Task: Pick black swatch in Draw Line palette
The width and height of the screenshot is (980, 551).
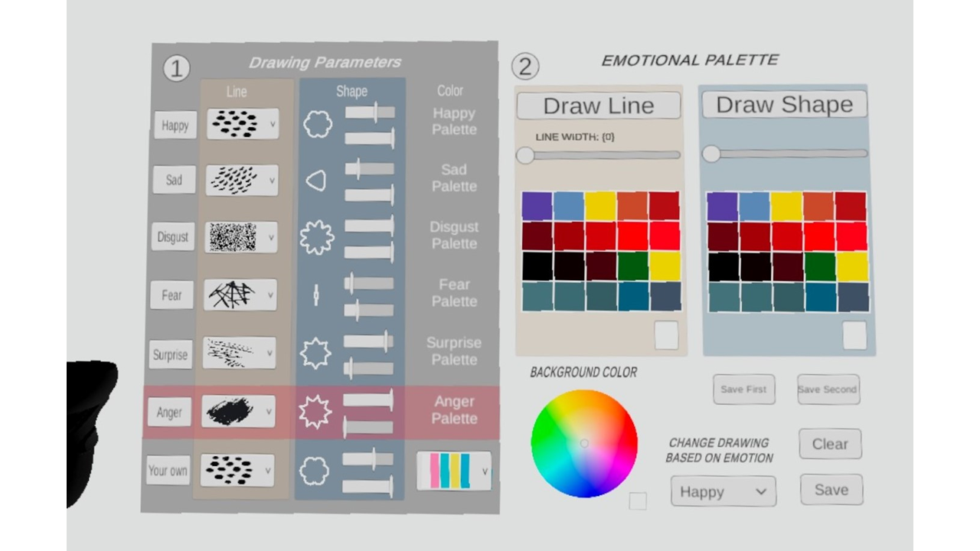Action: (x=537, y=266)
